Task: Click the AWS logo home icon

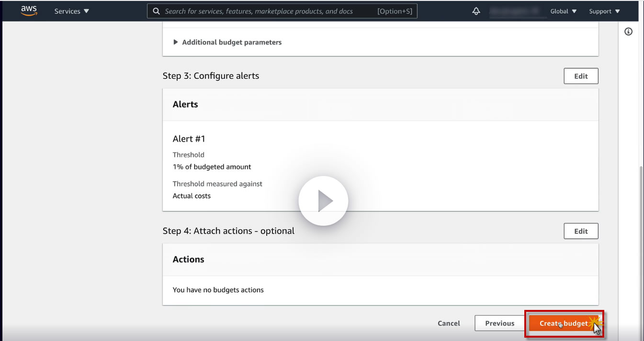Action: (x=29, y=11)
